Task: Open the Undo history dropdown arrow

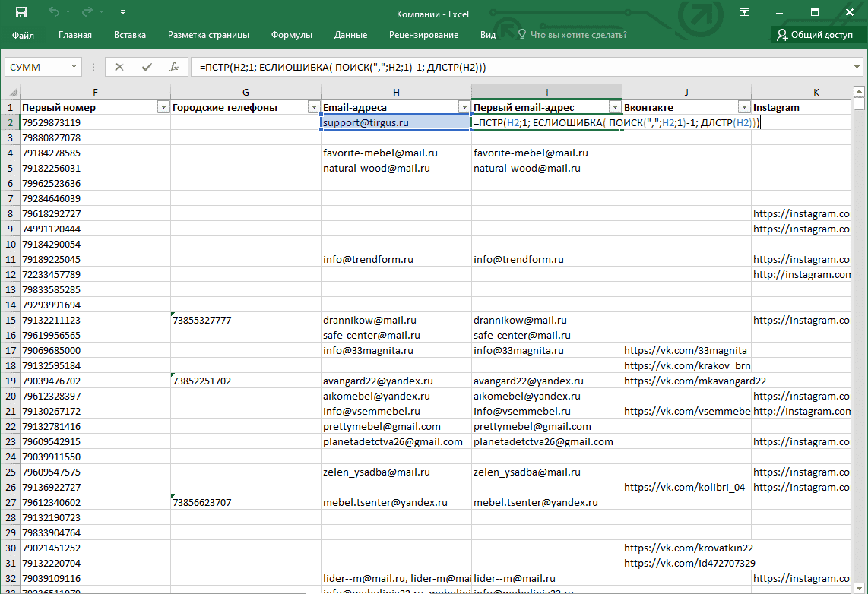Action: tap(68, 12)
